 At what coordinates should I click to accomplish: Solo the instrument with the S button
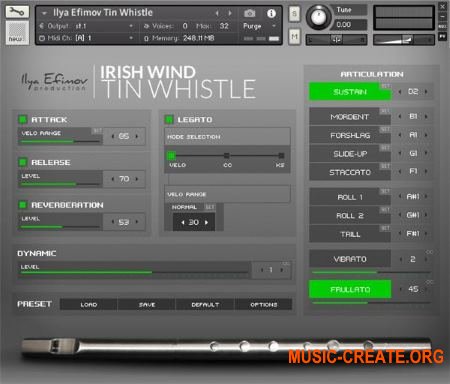294,14
